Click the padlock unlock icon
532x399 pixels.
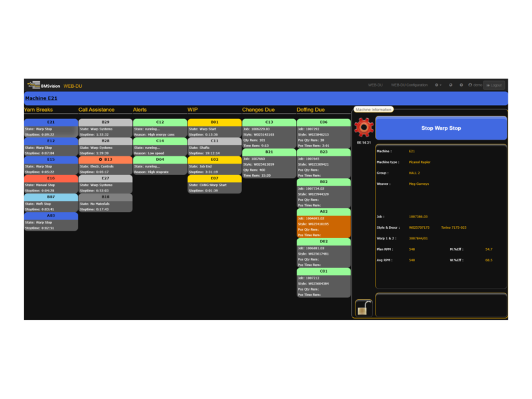tap(363, 307)
